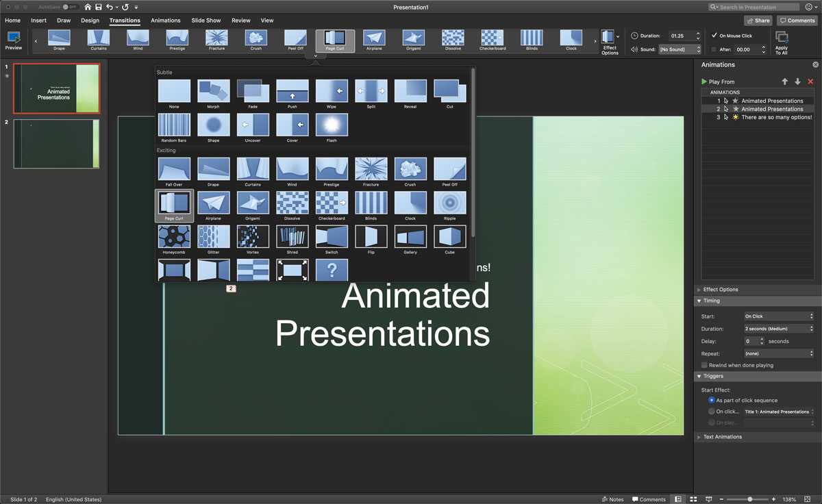Move animation up with arrow icon
The height and width of the screenshot is (504, 822).
click(785, 81)
